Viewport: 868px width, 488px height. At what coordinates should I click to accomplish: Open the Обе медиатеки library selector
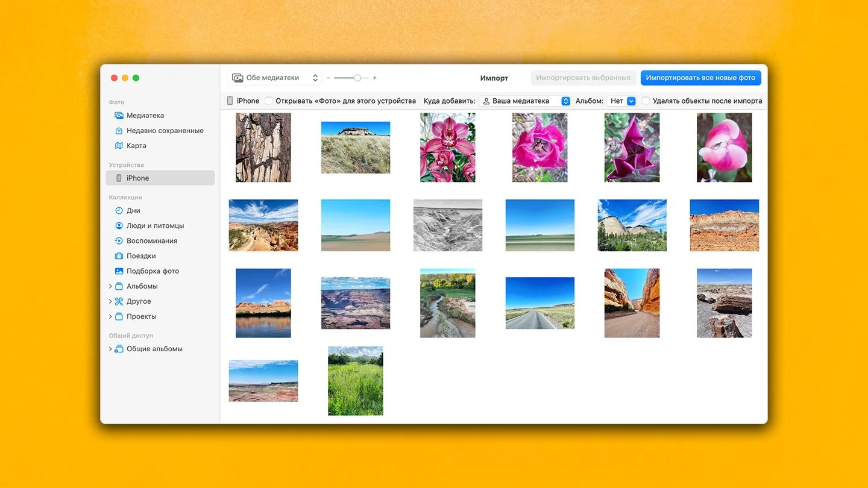(274, 78)
